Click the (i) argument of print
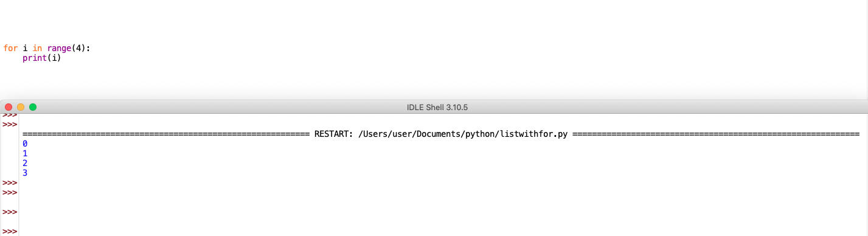Screen dimensions: 868x236 55,58
